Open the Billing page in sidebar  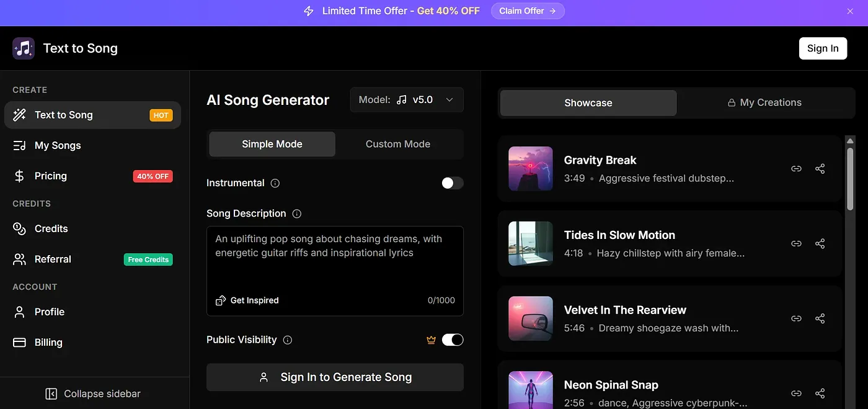(92, 342)
